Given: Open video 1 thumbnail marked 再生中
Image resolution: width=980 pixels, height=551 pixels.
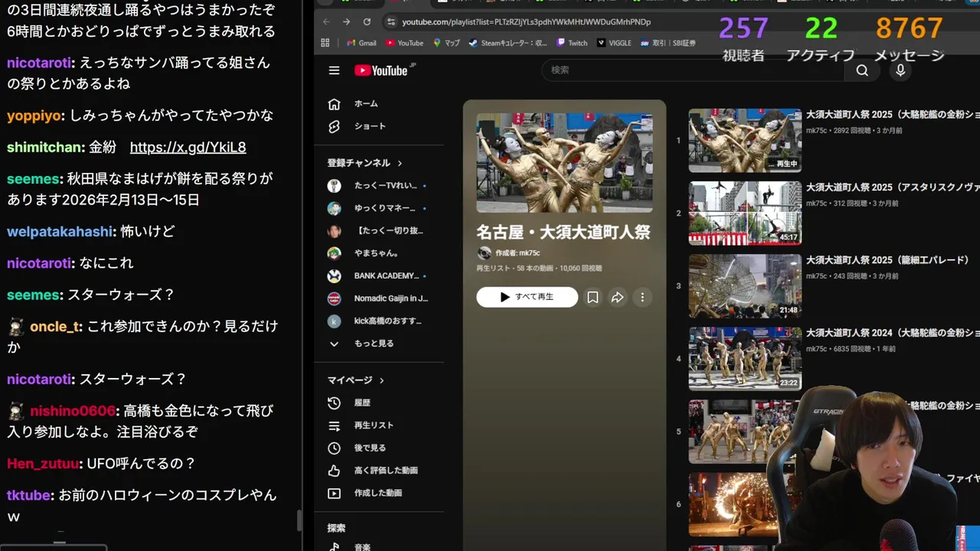Looking at the screenshot, I should 745,140.
